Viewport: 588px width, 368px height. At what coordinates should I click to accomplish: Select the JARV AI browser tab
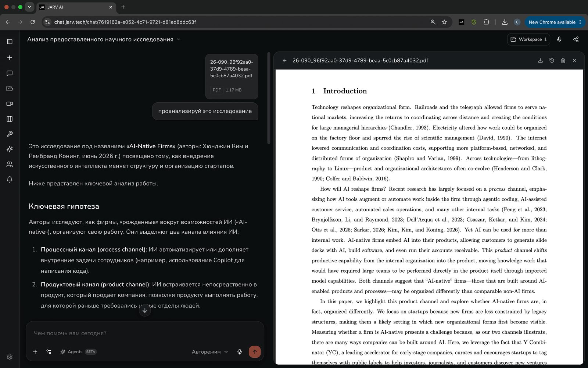click(x=76, y=7)
